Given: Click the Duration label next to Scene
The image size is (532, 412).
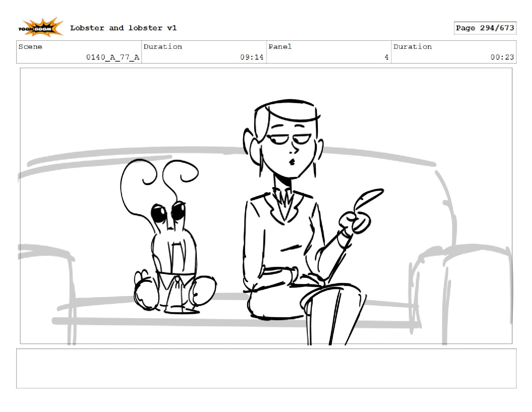Looking at the screenshot, I should [163, 47].
